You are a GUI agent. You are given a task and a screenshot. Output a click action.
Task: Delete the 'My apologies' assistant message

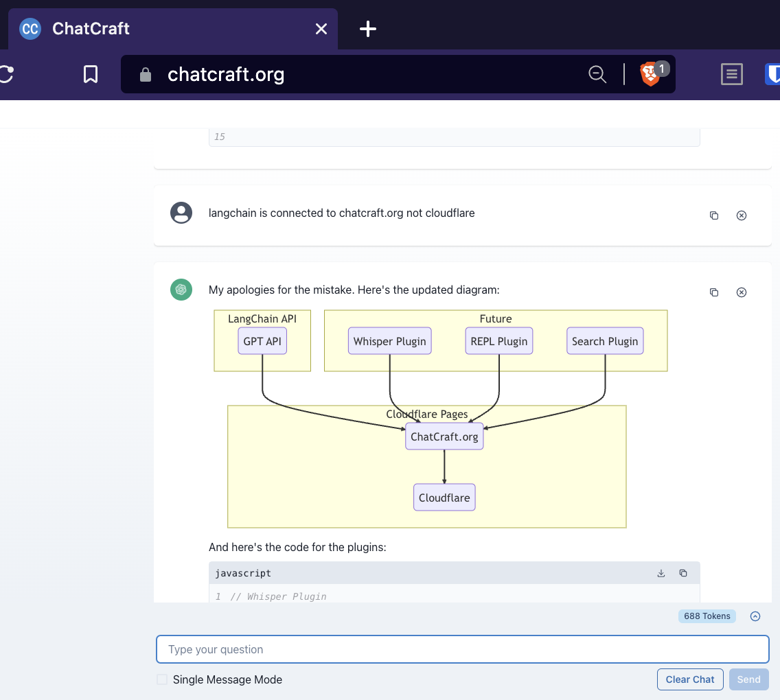[741, 292]
